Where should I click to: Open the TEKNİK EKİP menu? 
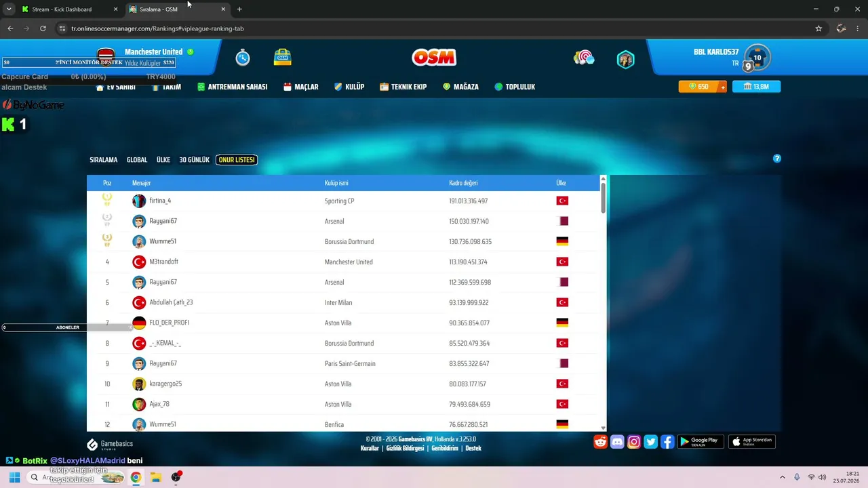click(x=403, y=87)
